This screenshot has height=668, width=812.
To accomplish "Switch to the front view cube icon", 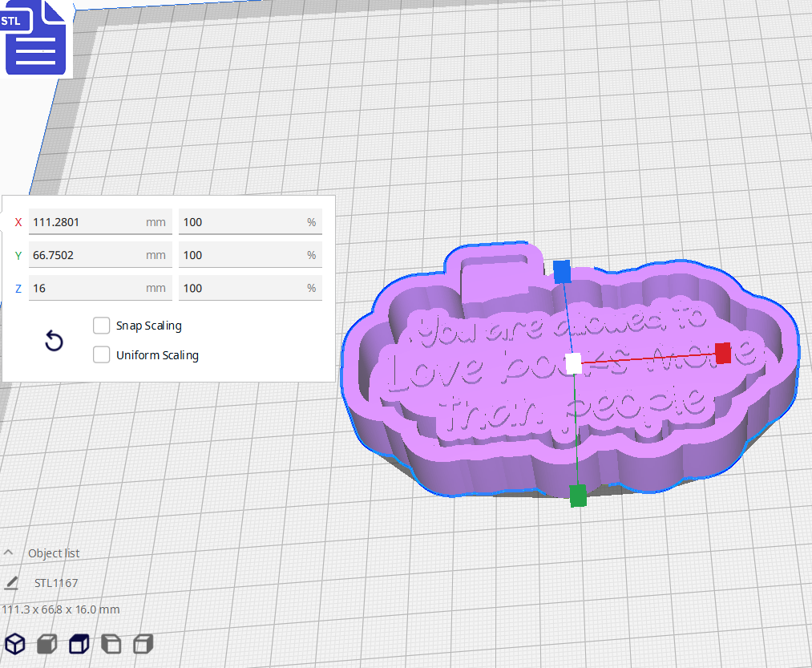I will click(46, 644).
